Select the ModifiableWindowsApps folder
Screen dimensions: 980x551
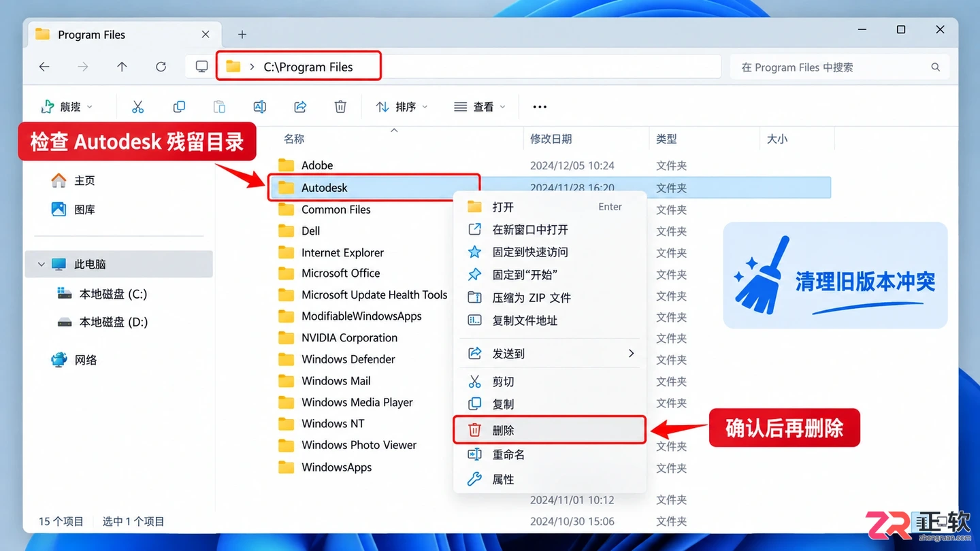[350, 316]
